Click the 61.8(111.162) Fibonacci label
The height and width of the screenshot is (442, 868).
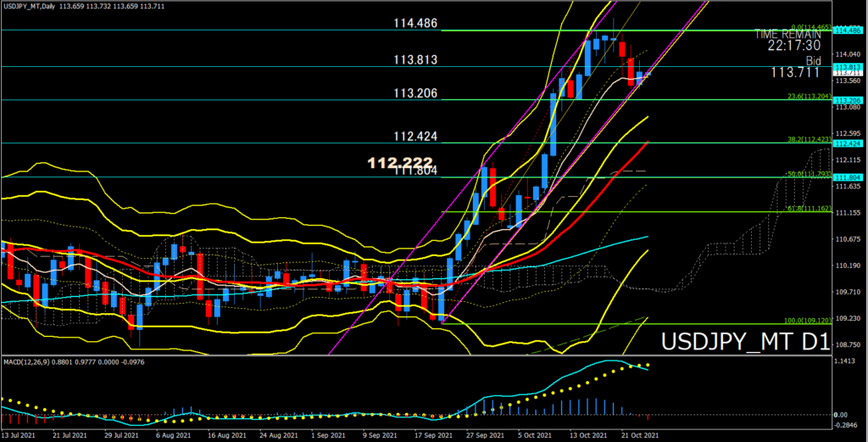click(809, 208)
